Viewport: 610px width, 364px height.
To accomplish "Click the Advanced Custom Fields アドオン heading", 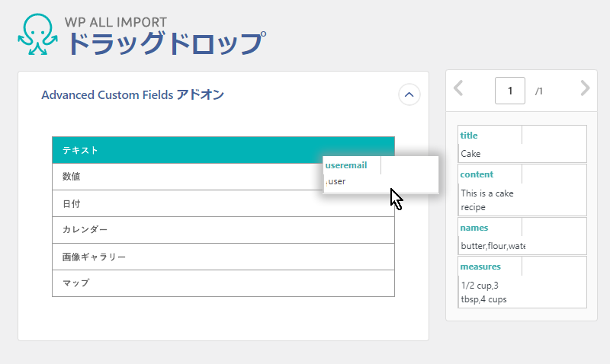I will point(133,94).
